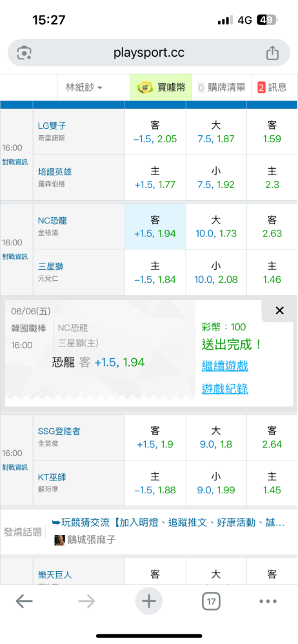The height and width of the screenshot is (644, 298).
Task: Open the tab switcher showing 17 tabs
Action: pos(211,601)
